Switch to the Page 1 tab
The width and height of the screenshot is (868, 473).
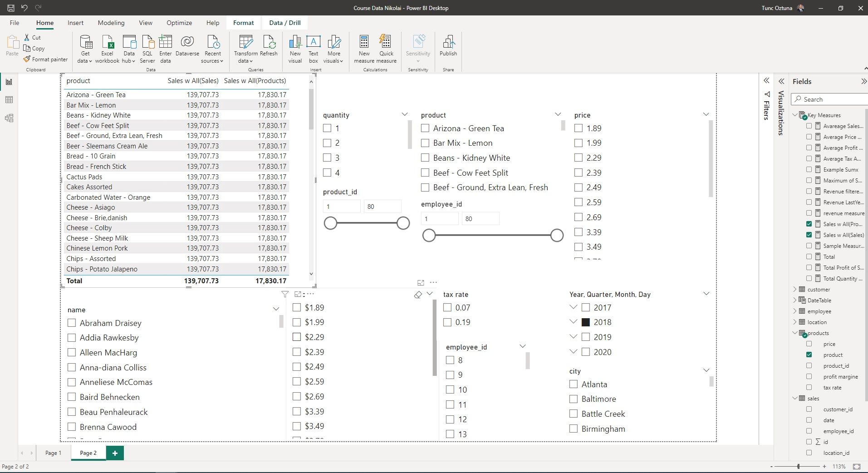[x=53, y=453]
